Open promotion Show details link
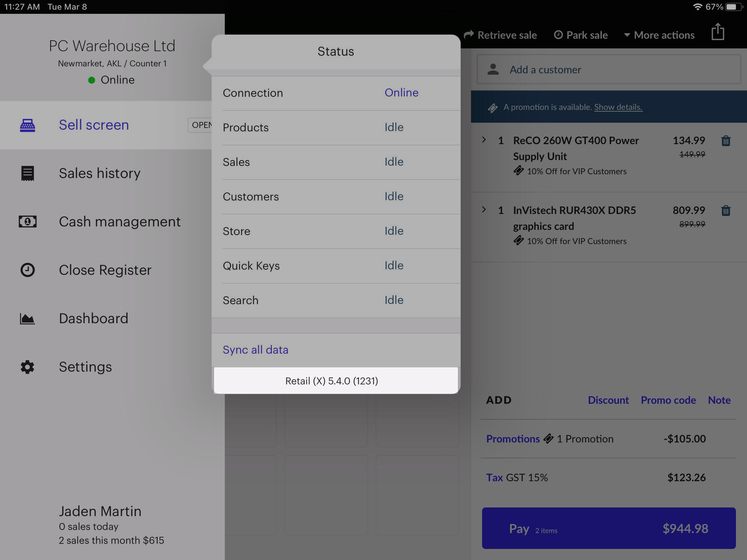The width and height of the screenshot is (747, 560). click(x=618, y=107)
